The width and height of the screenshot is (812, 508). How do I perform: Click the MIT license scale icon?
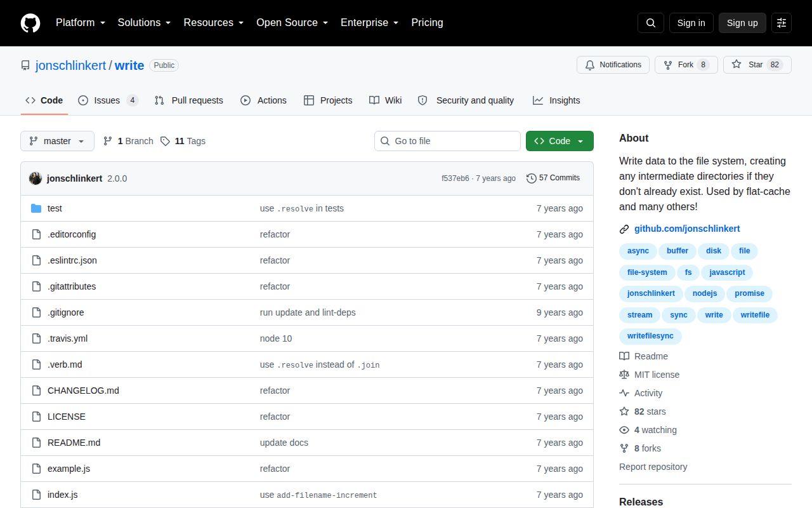coord(624,375)
